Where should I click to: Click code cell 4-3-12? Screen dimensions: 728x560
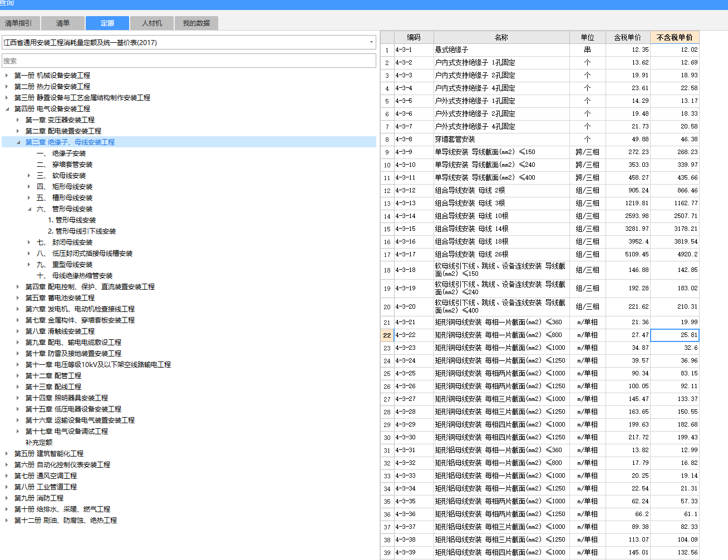click(x=414, y=190)
